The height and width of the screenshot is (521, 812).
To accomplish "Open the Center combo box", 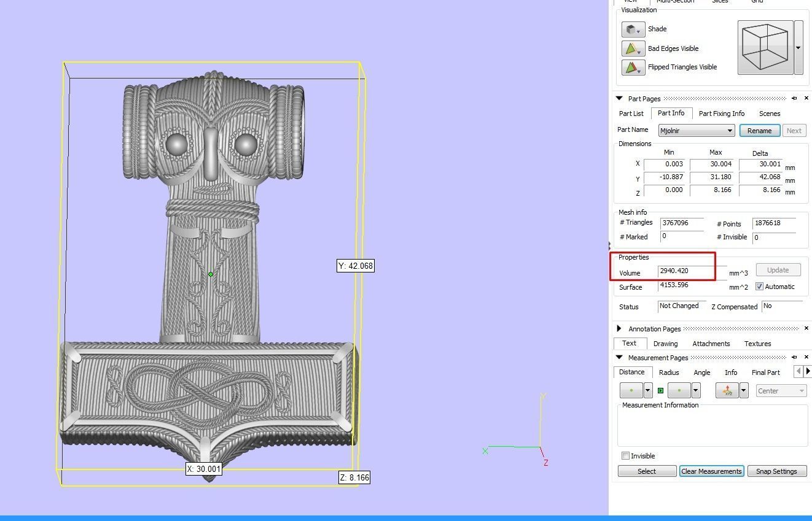I will (x=781, y=391).
